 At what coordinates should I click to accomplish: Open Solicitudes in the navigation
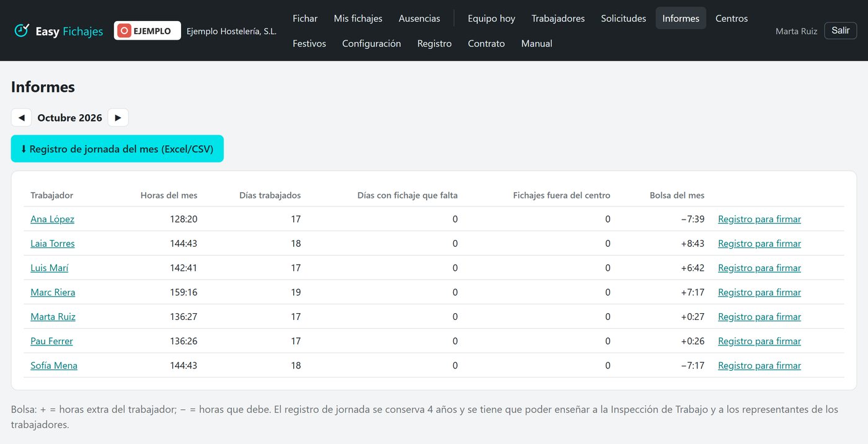click(x=624, y=19)
